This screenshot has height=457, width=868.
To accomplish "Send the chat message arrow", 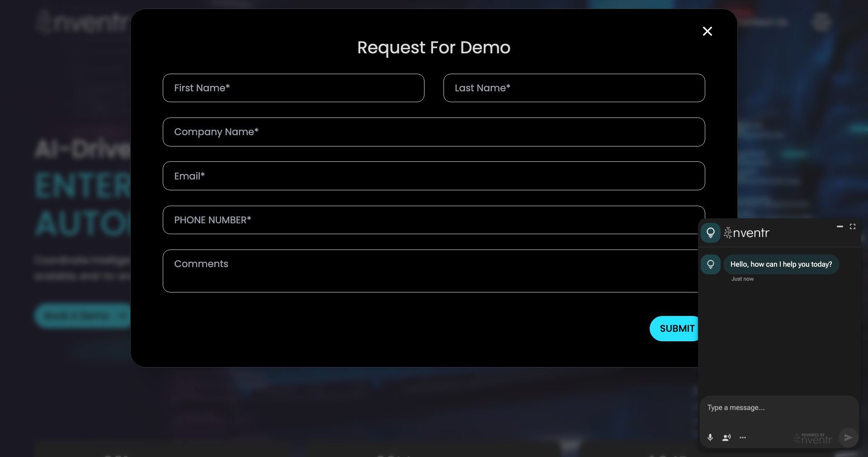I will point(848,438).
